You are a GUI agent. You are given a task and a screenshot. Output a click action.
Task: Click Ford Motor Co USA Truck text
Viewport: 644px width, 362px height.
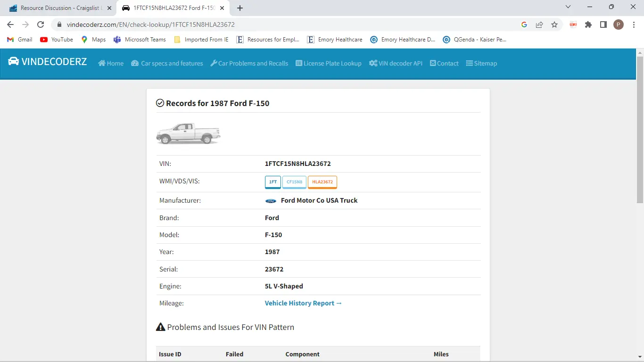point(319,200)
